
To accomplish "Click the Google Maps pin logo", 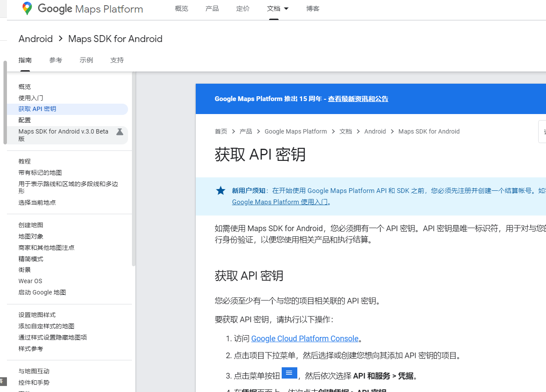I will pyautogui.click(x=27, y=8).
